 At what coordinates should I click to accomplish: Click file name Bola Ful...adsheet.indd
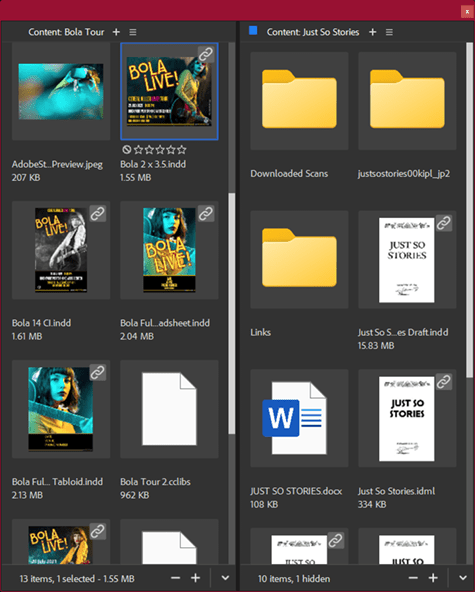tap(165, 323)
